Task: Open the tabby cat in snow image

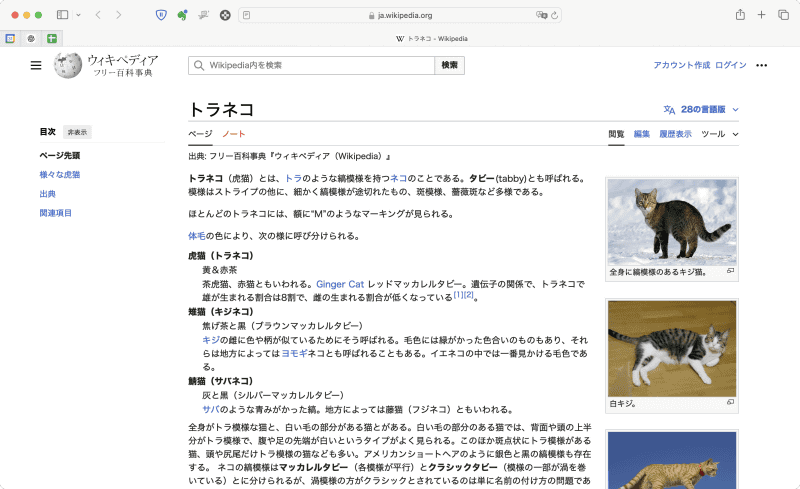Action: click(x=672, y=222)
